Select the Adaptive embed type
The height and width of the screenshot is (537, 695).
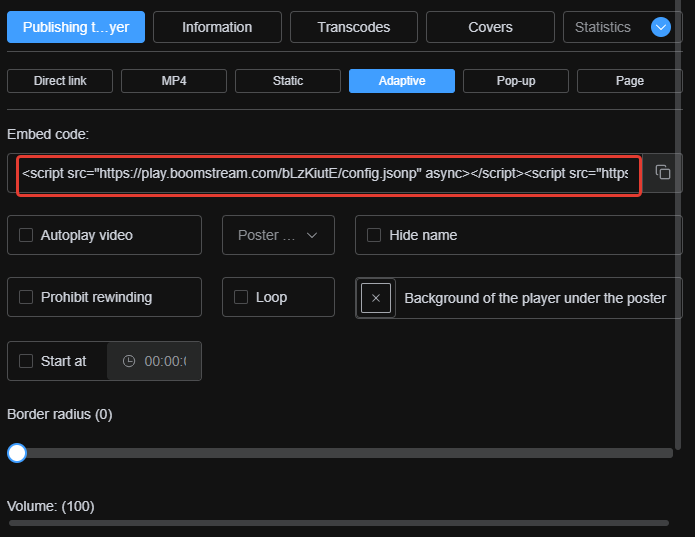point(402,81)
